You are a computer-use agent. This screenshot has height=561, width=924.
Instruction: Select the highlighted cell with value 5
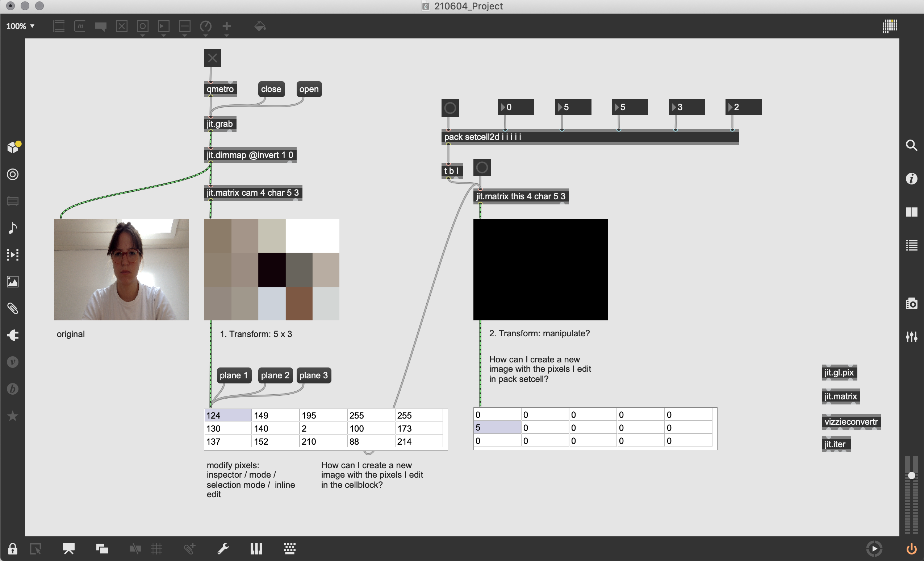pos(497,427)
